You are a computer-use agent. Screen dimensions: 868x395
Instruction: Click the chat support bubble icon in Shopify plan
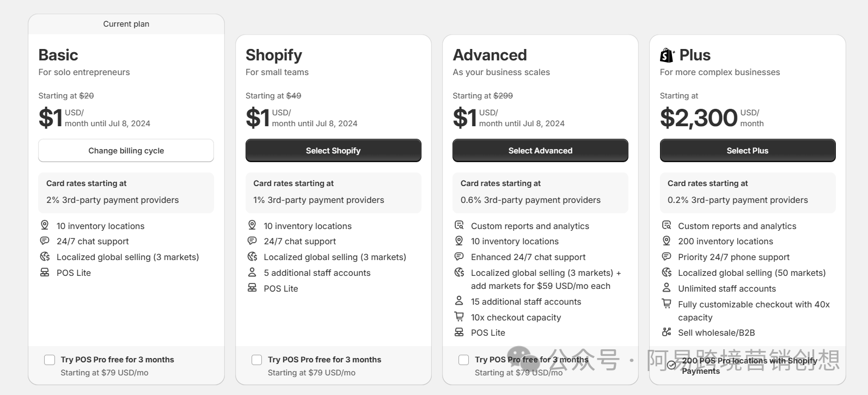pos(252,240)
